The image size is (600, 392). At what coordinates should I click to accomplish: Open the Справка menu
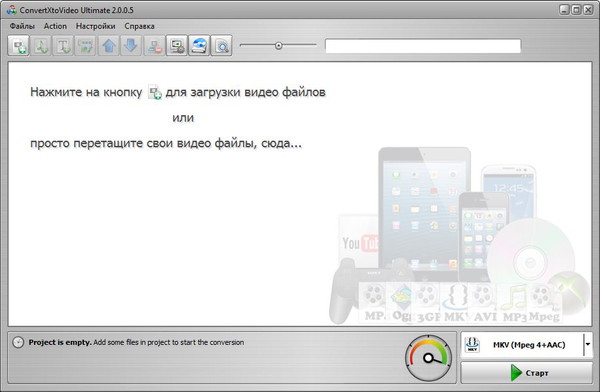pos(139,26)
